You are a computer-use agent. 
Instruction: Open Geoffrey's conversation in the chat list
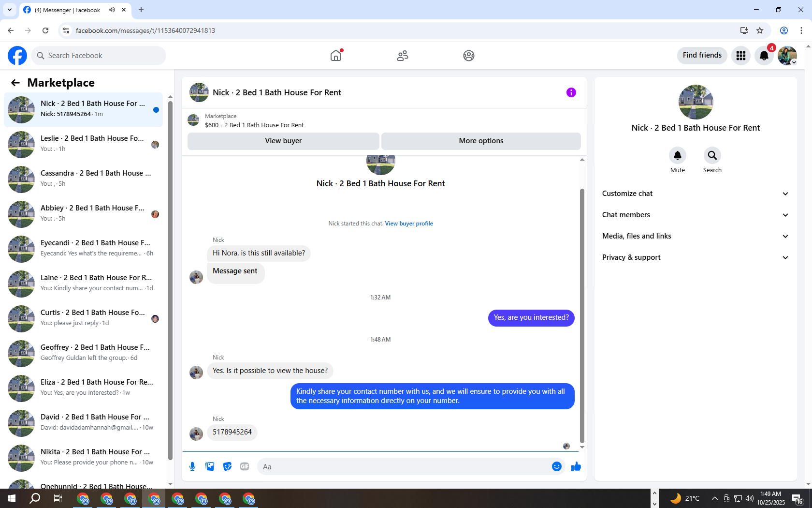coord(83,354)
